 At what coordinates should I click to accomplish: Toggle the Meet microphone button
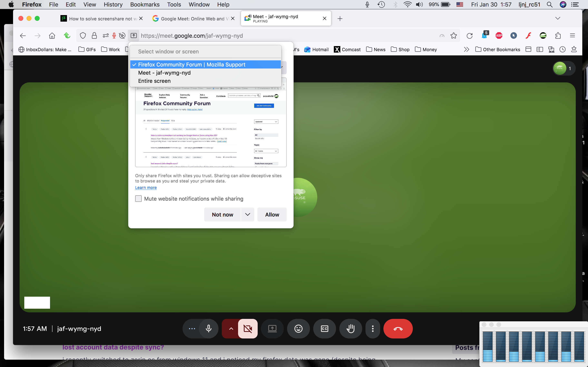point(208,329)
